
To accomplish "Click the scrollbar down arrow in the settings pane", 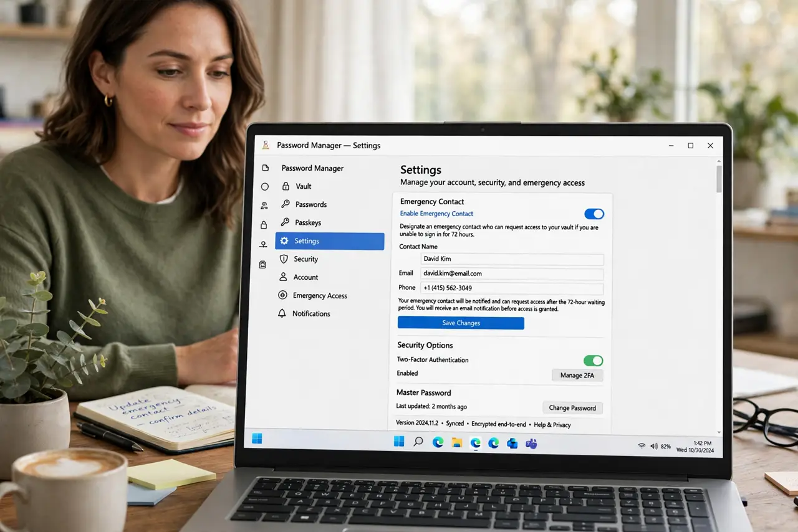I will click(718, 432).
